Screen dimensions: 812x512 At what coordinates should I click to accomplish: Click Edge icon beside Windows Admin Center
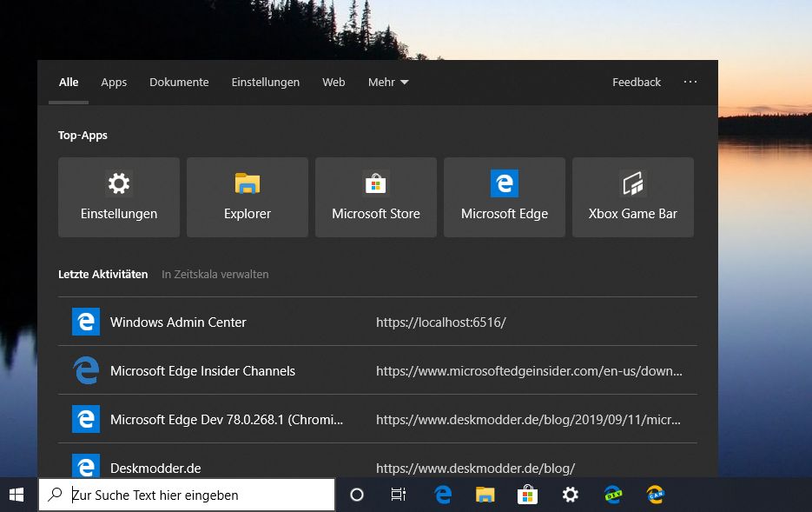[x=86, y=322]
